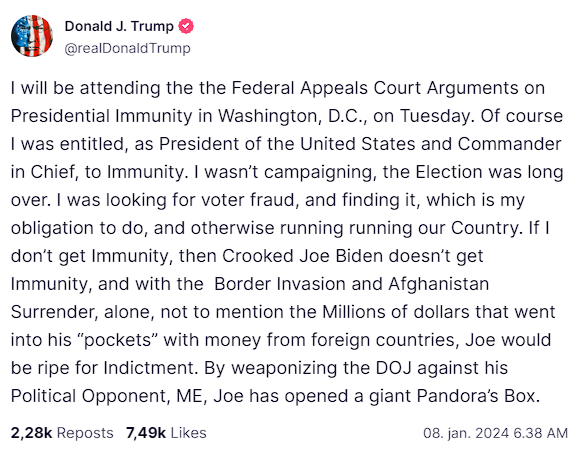Click the phrase Federal Appeals Court
Viewport: 582px width, 450px height.
pos(327,88)
